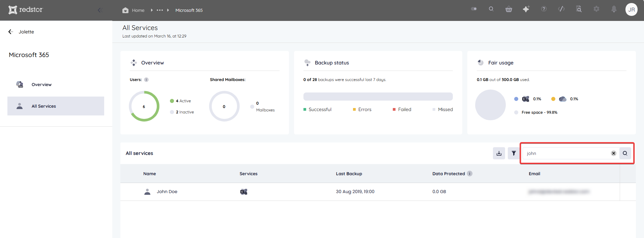Image resolution: width=644 pixels, height=238 pixels.
Task: Open the document search icon
Action: [579, 9]
